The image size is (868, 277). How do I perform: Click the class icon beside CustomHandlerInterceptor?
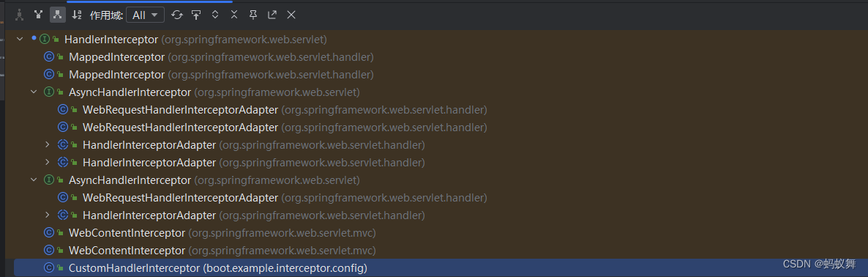coord(49,268)
